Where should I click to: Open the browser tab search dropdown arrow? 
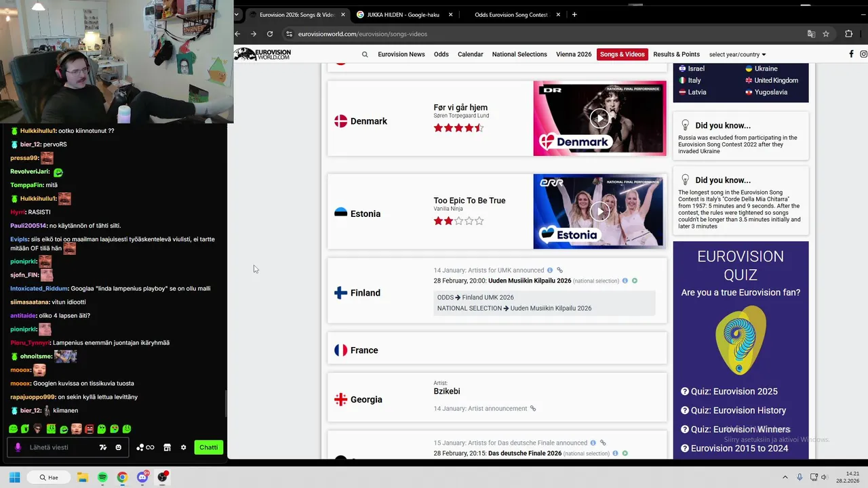[237, 14]
